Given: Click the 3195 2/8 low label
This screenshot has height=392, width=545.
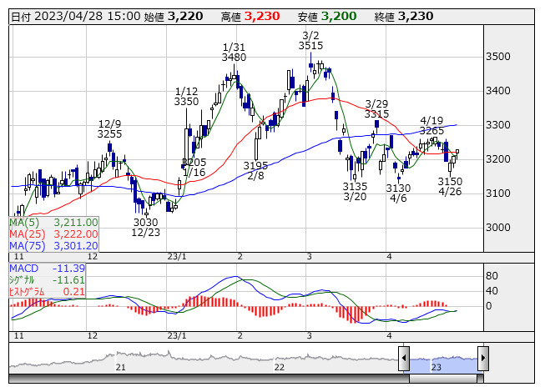Looking at the screenshot, I should (255, 171).
